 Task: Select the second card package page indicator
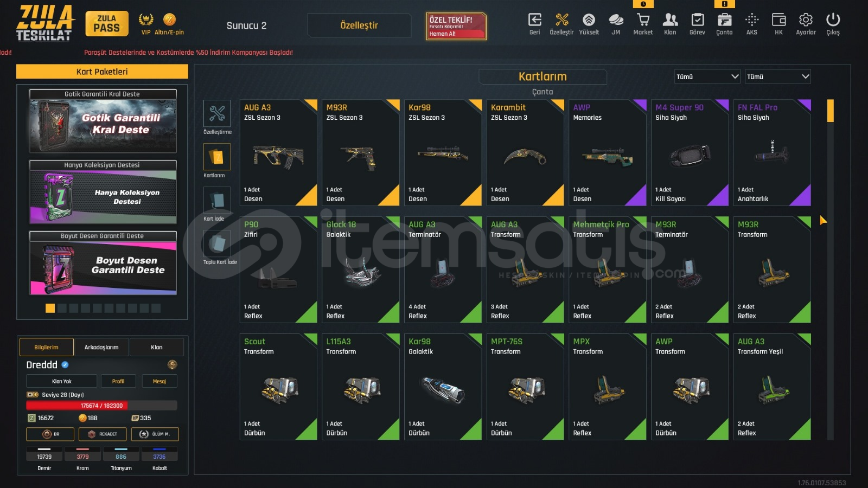[62, 308]
